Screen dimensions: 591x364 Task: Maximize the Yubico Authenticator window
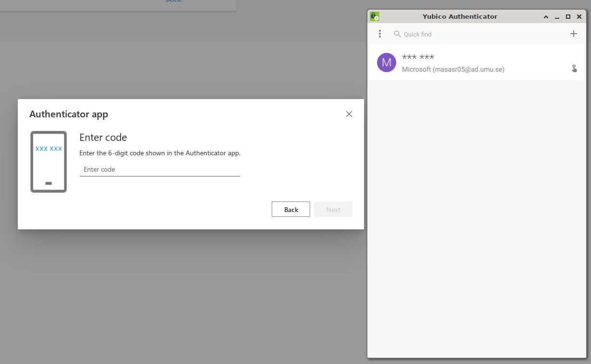(x=568, y=17)
